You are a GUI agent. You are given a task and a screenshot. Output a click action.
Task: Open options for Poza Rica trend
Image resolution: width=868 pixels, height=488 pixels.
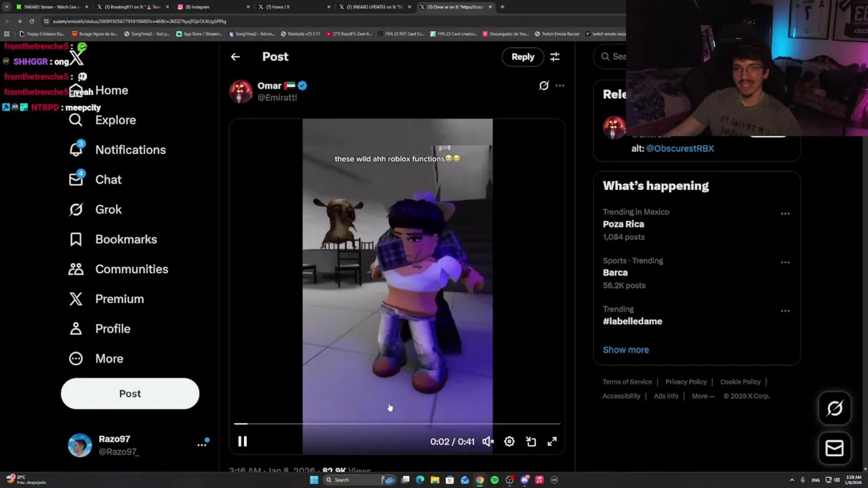[785, 213]
